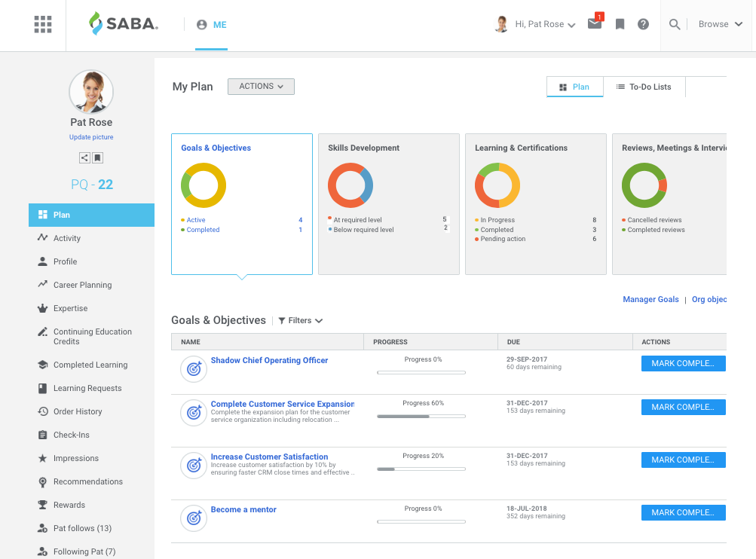The width and height of the screenshot is (756, 559).
Task: Mark Complete Customer Service Expansion complete
Action: [x=683, y=408]
